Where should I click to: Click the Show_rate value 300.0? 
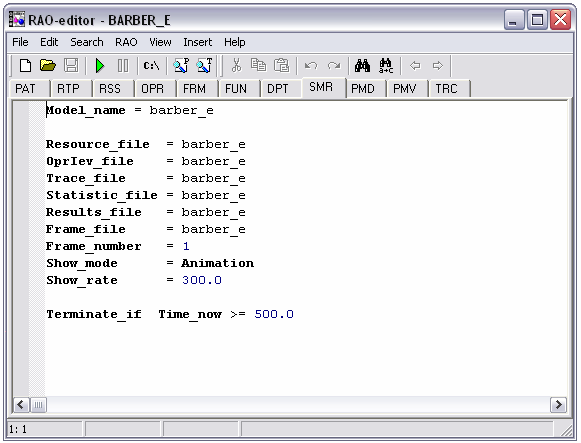202,280
